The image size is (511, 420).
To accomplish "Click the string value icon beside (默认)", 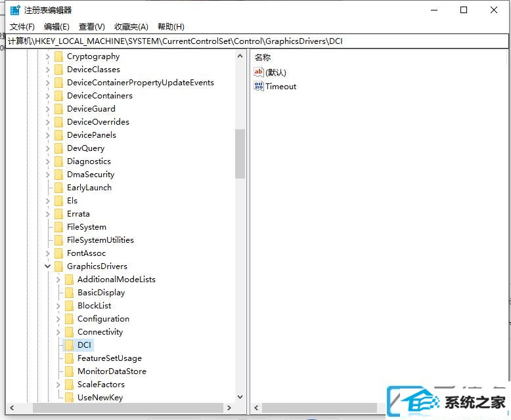I will [x=258, y=72].
